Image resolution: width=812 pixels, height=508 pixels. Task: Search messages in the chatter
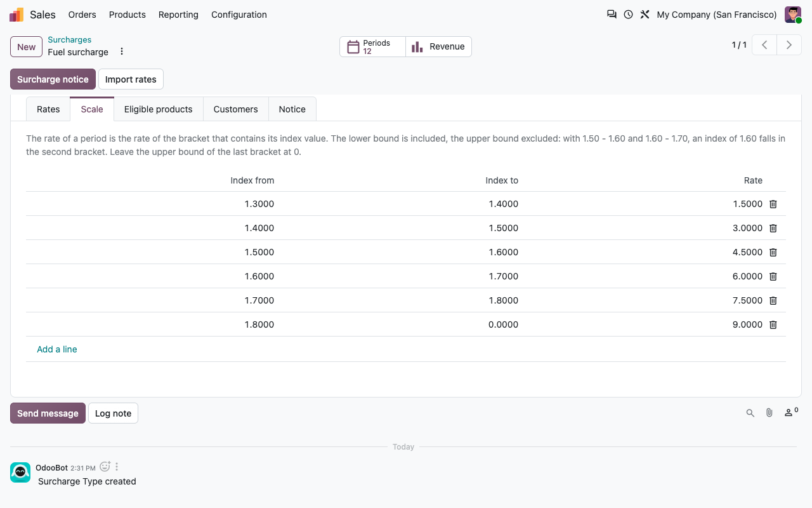(x=750, y=413)
